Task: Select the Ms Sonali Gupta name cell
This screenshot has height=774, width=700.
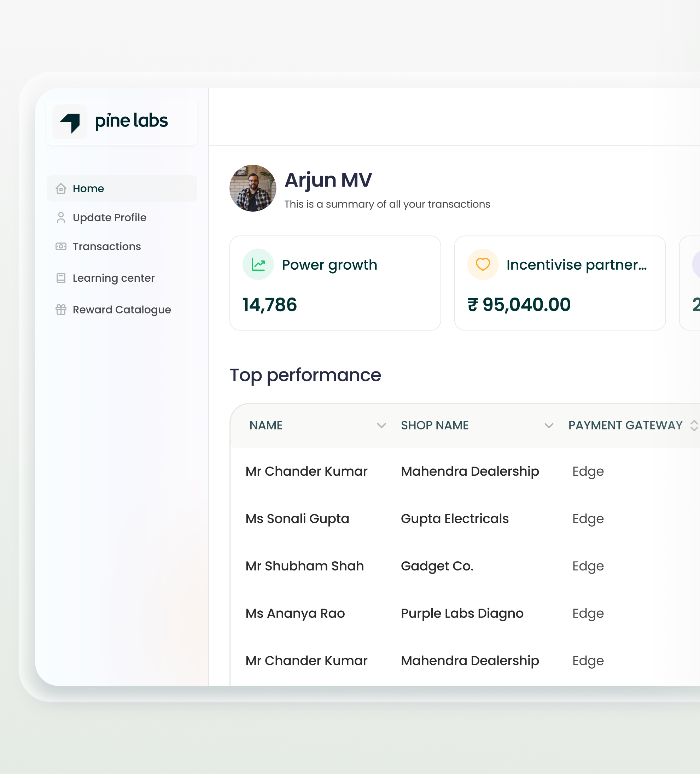Action: point(297,519)
